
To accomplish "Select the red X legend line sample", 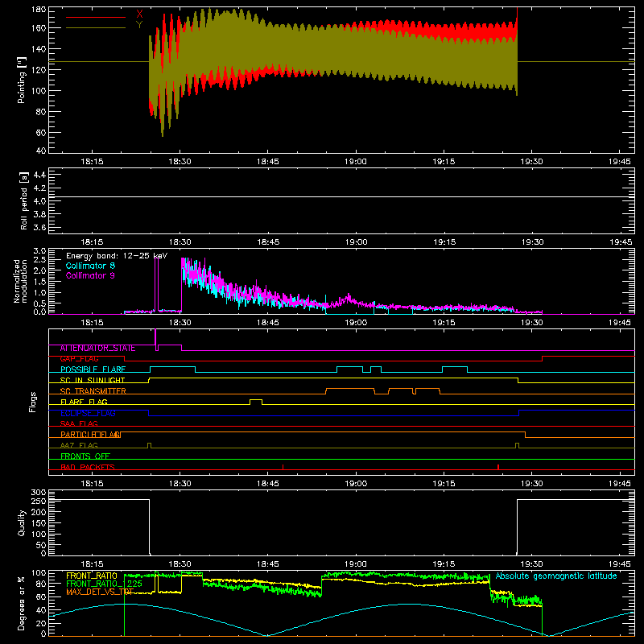I will (96, 17).
